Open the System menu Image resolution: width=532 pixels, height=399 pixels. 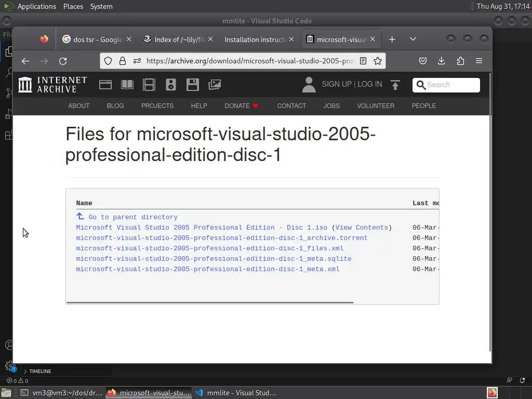coord(101,6)
